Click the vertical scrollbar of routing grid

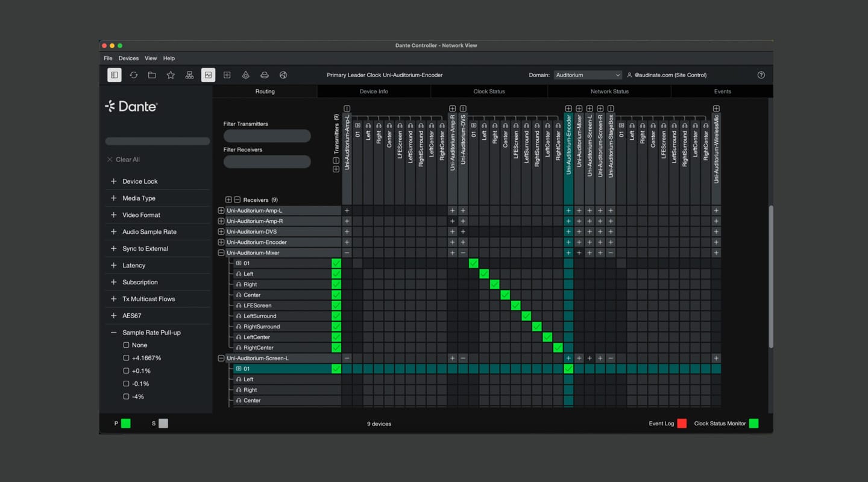770,277
